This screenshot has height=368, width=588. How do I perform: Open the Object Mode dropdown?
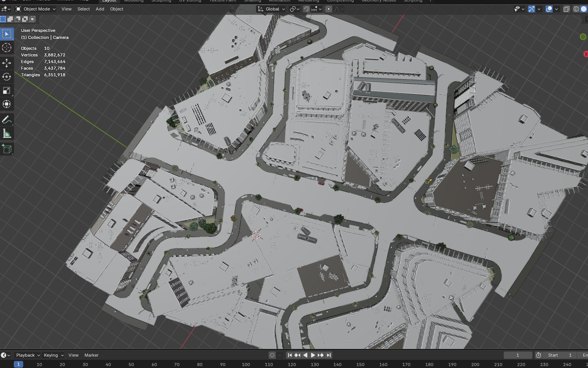(35, 9)
